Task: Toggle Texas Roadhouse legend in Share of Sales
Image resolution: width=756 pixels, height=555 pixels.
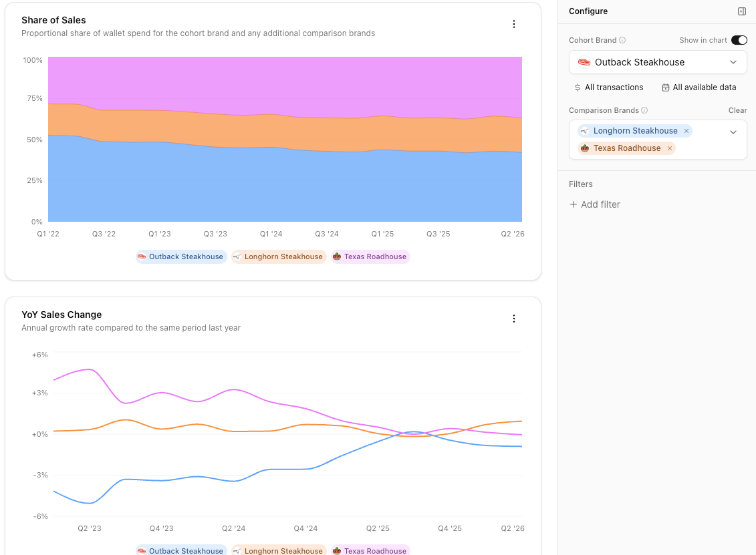Action: point(370,256)
